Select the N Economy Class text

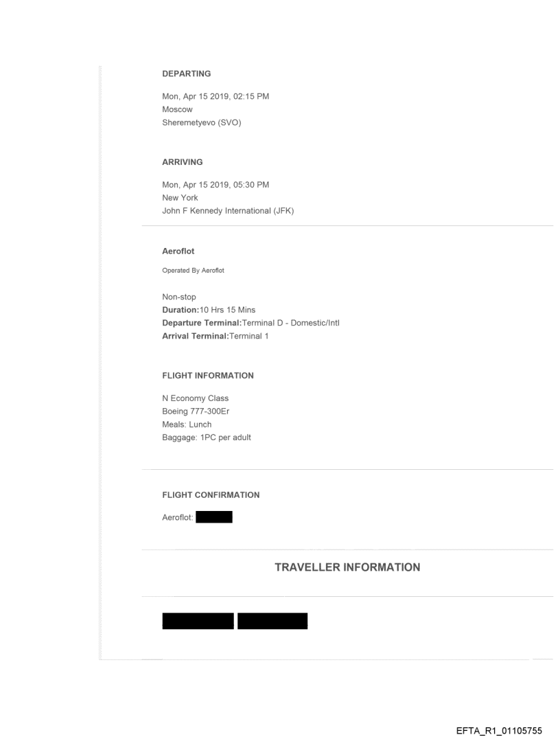pos(196,398)
